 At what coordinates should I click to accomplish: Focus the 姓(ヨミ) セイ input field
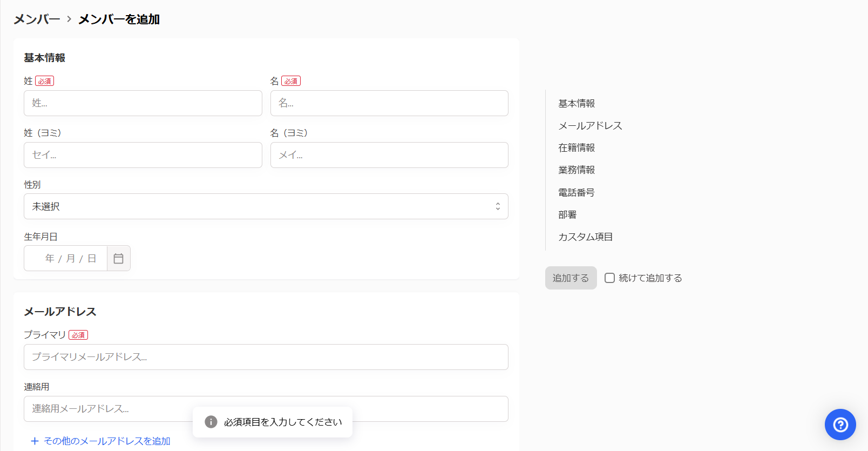coord(143,155)
